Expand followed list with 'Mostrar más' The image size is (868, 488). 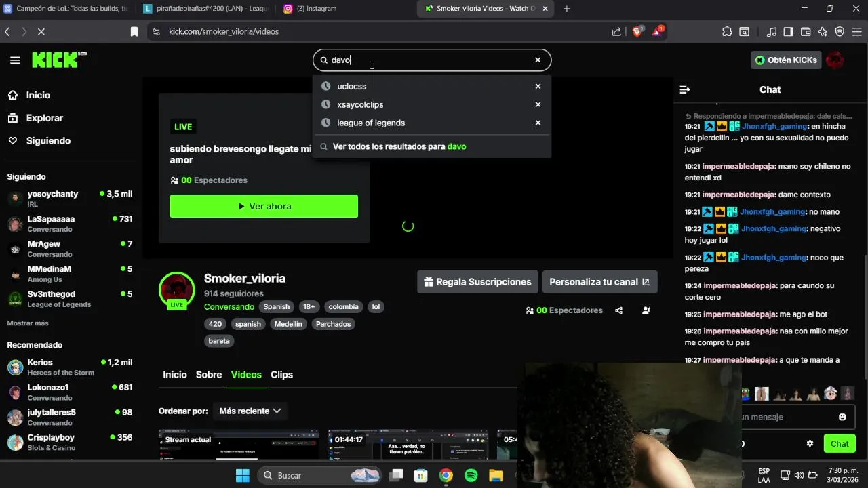pyautogui.click(x=28, y=323)
